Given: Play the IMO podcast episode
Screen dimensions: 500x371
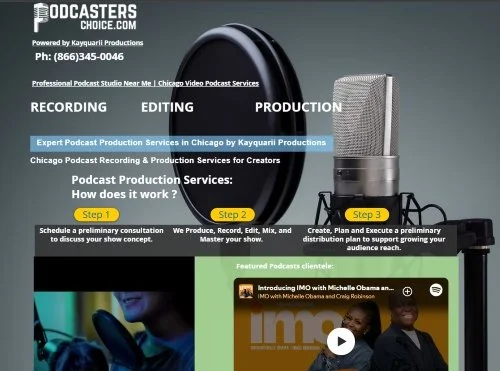Looking at the screenshot, I should 341,341.
